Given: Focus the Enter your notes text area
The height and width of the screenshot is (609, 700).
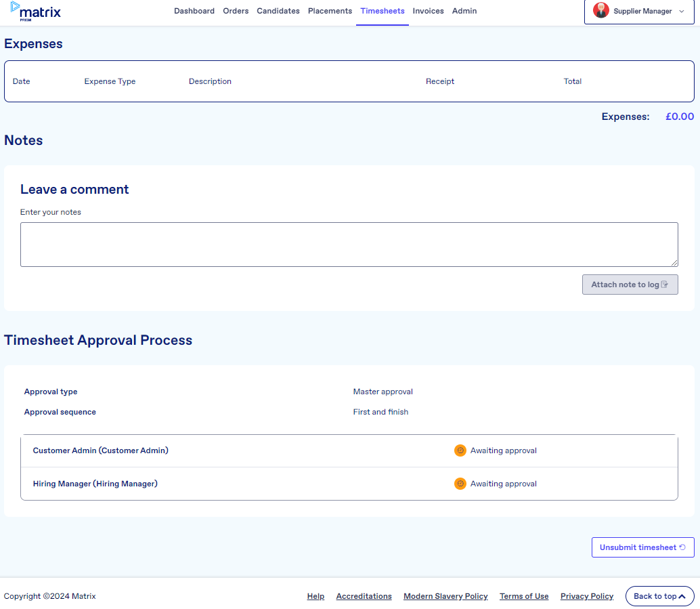Looking at the screenshot, I should [349, 245].
